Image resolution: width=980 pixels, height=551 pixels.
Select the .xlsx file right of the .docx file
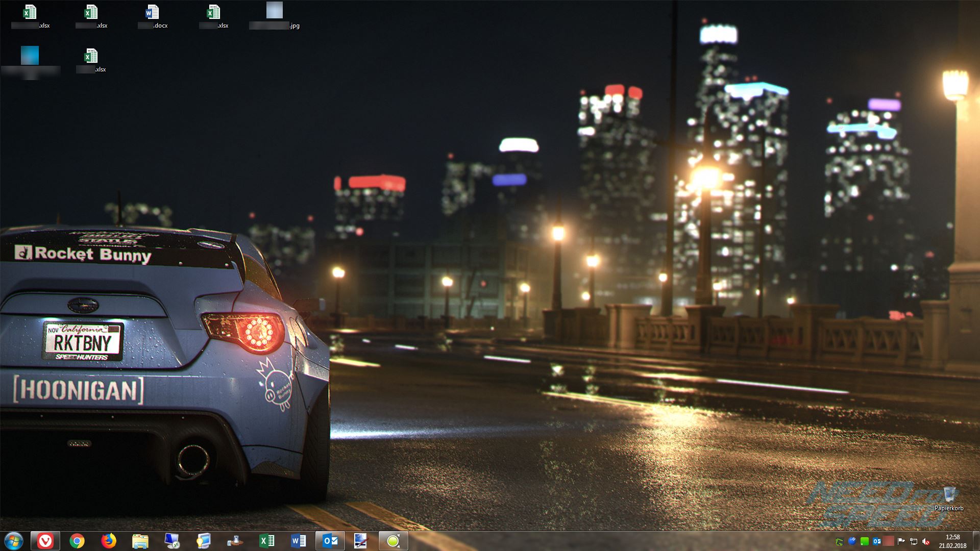coord(214,16)
